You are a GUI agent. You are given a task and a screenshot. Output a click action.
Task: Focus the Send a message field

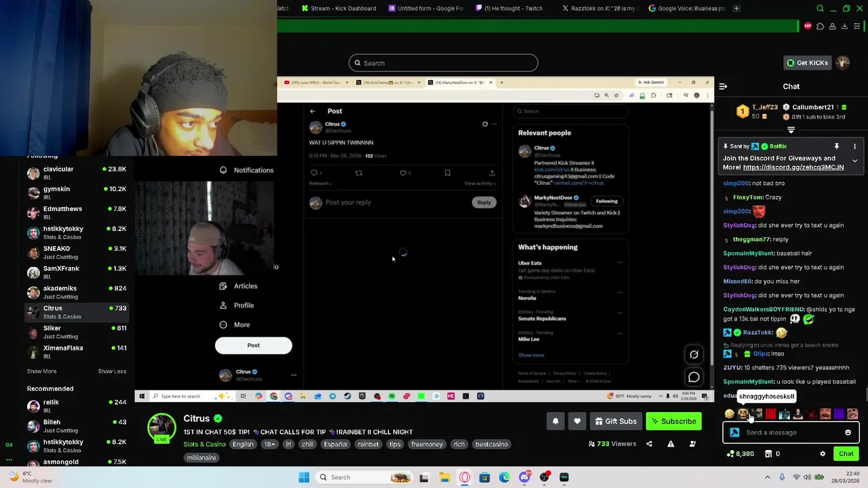[791, 432]
